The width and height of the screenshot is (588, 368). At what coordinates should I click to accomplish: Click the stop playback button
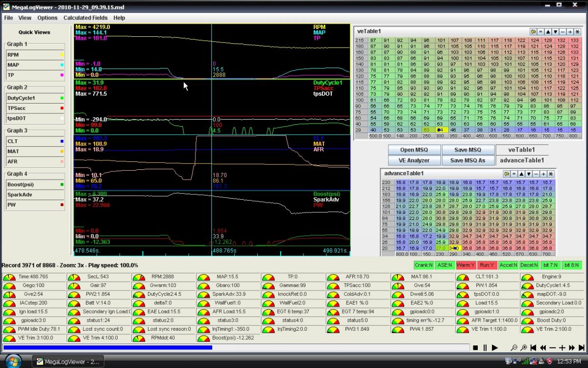[x=475, y=347]
